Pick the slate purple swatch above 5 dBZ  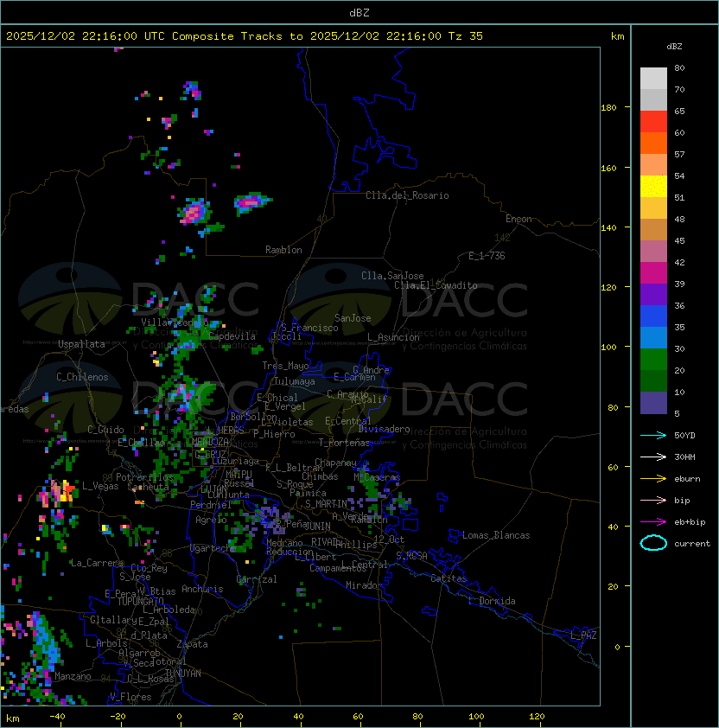653,403
